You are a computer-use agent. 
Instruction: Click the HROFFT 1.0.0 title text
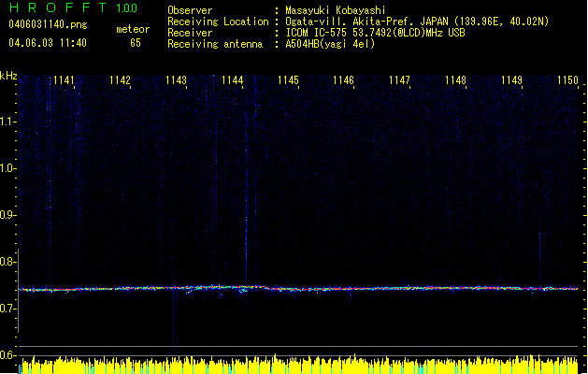click(74, 7)
